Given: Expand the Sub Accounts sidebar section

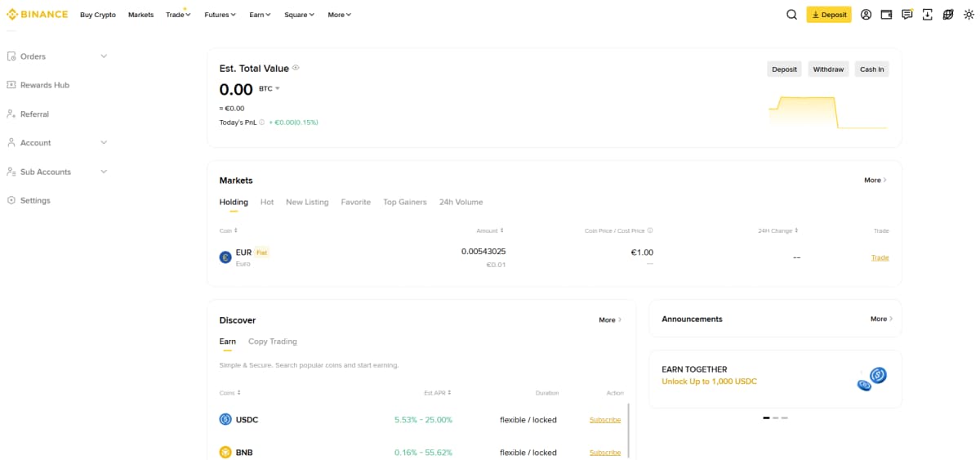Looking at the screenshot, I should [104, 172].
